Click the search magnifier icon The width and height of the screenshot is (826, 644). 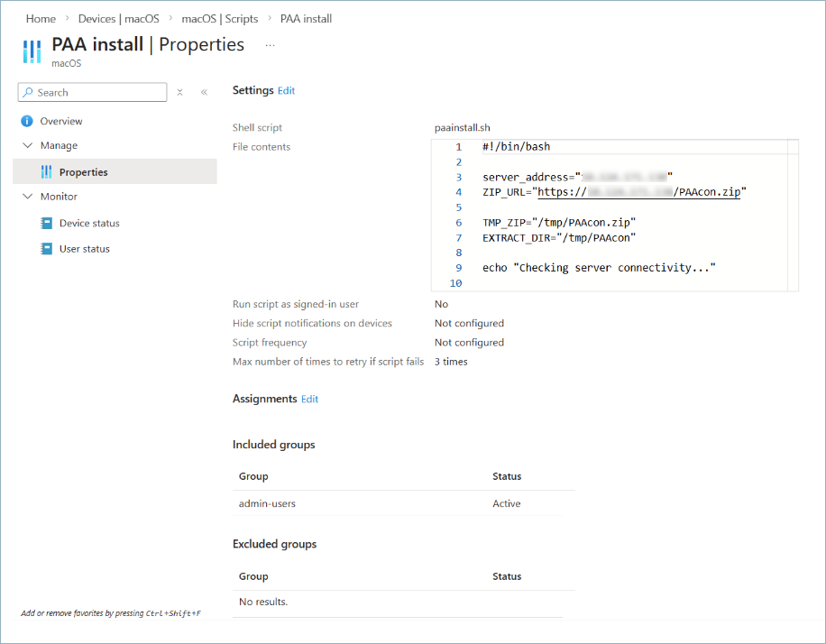(28, 92)
